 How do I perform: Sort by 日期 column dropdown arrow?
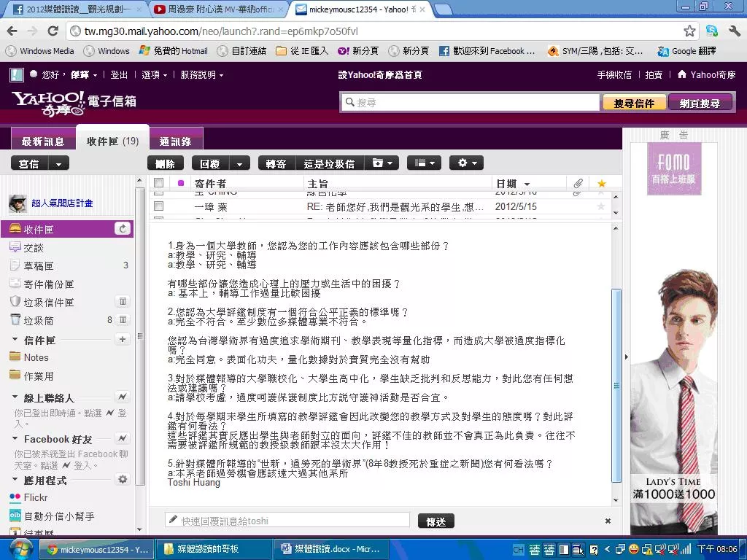coord(527,184)
